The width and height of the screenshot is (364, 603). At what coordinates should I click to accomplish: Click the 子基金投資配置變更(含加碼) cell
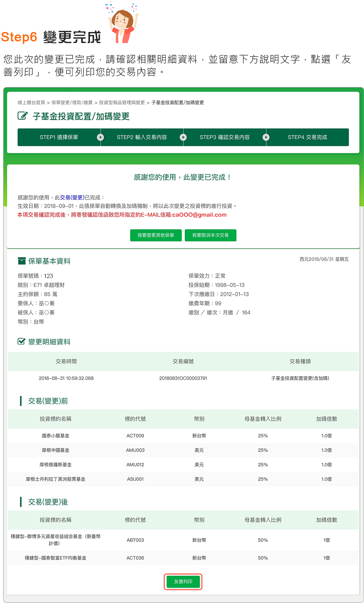pos(300,378)
